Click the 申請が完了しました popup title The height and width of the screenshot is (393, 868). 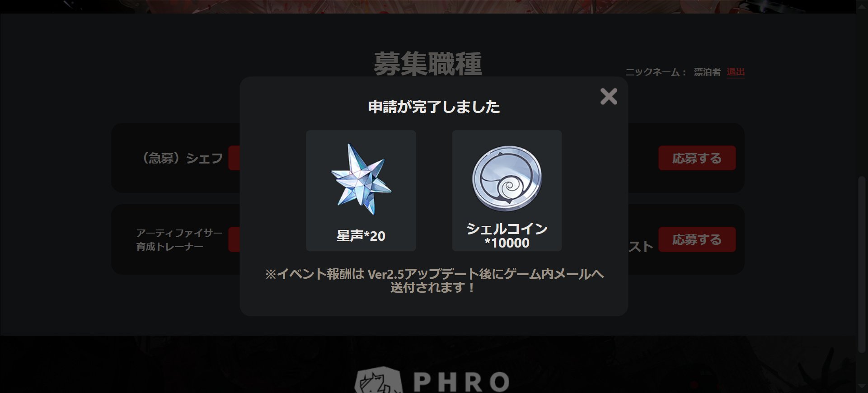(x=434, y=107)
